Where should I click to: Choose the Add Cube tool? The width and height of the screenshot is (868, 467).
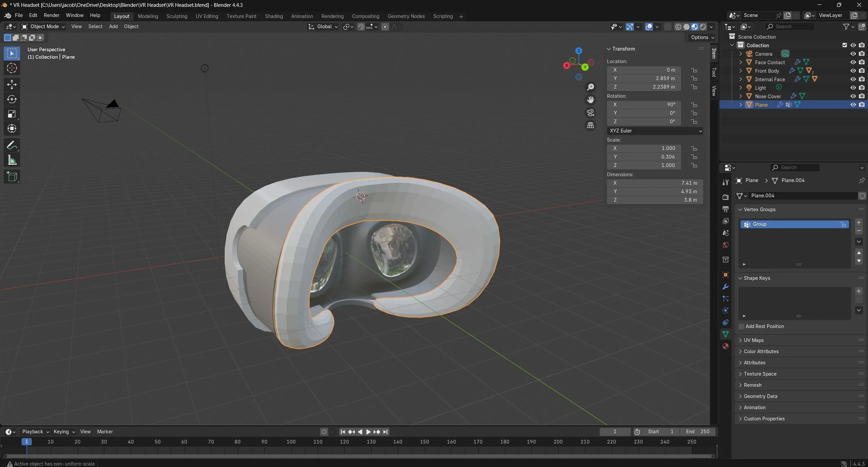pos(12,177)
